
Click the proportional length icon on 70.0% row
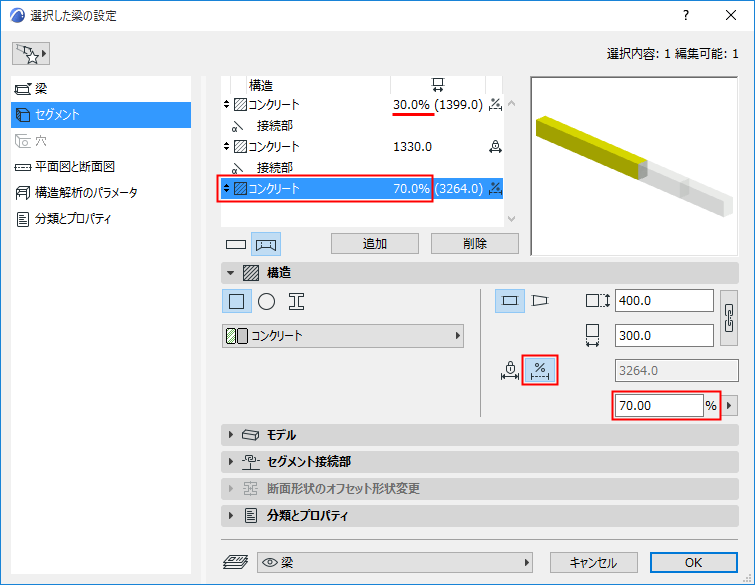495,188
